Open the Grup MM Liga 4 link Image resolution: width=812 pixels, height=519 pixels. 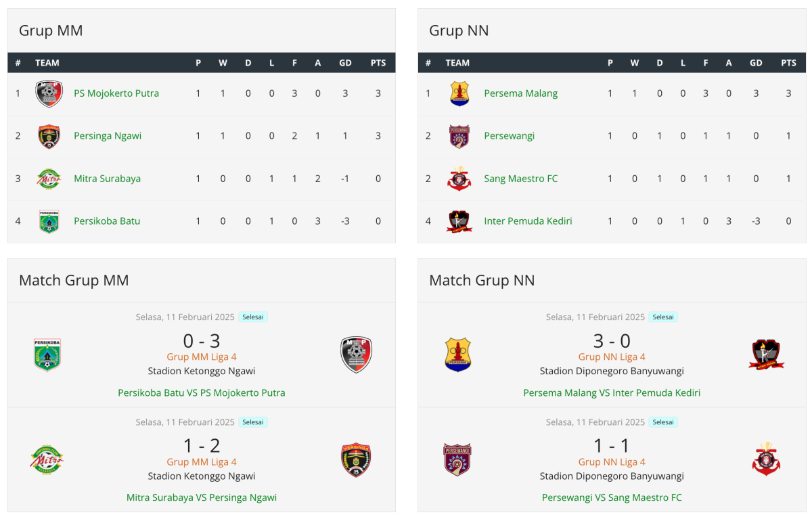(202, 357)
